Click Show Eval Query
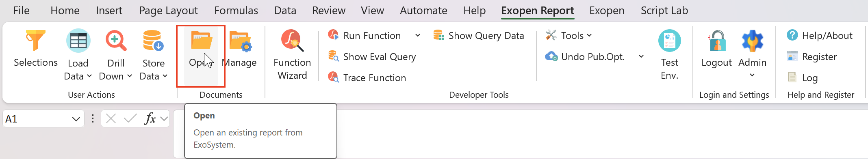This screenshot has height=159, width=868. click(x=372, y=57)
